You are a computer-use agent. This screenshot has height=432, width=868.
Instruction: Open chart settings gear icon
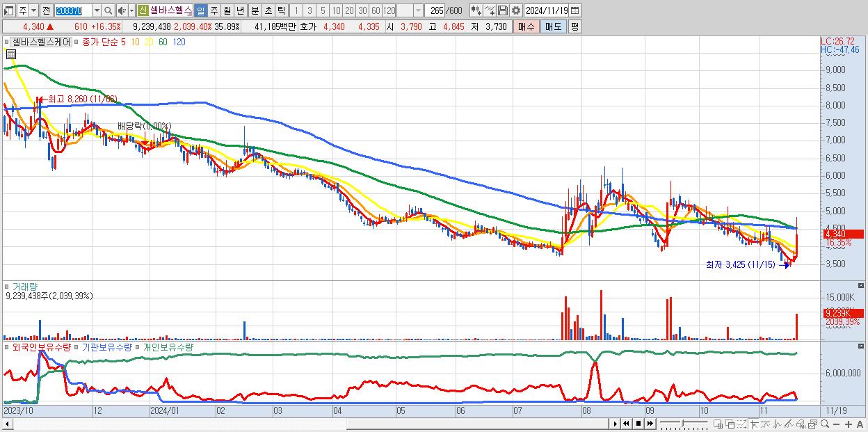tap(515, 10)
